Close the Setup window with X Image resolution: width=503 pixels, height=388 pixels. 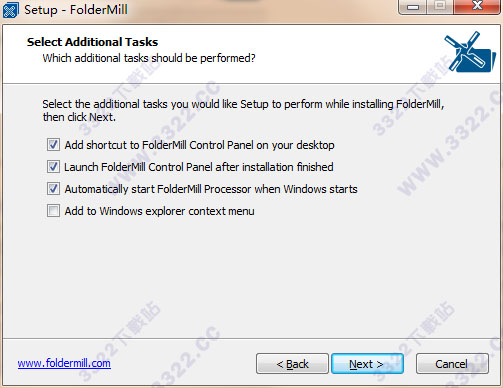coord(477,6)
